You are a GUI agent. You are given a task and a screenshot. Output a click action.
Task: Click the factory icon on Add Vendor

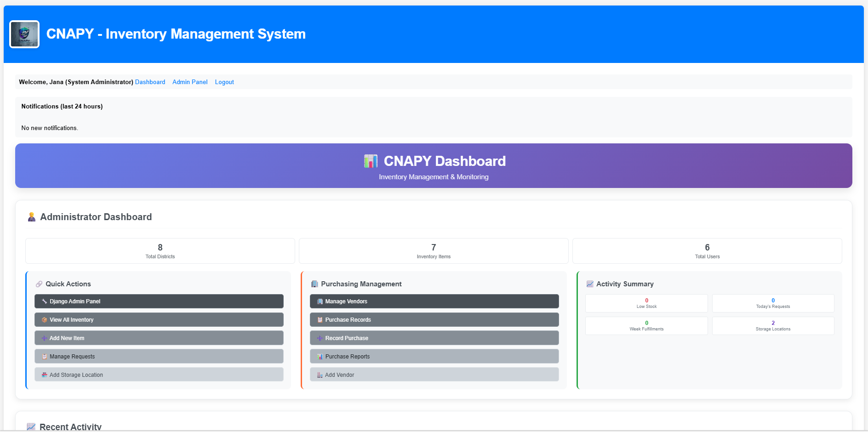click(x=320, y=375)
